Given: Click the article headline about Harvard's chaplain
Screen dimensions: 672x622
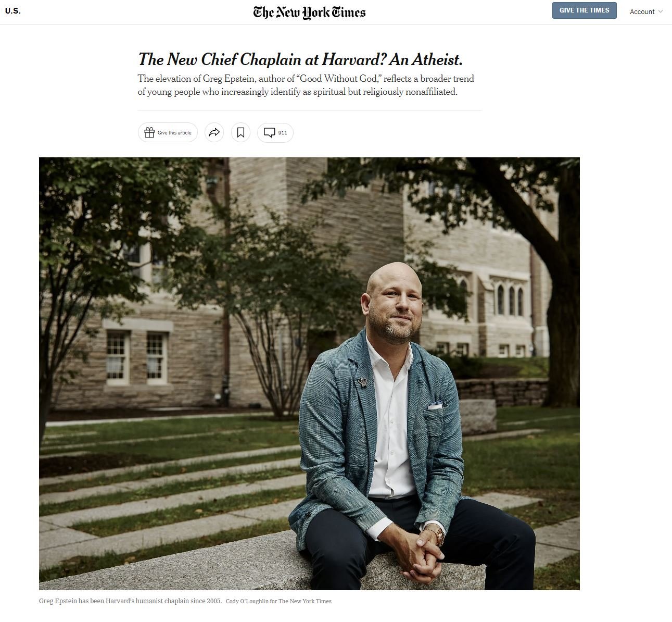Looking at the screenshot, I should [300, 59].
